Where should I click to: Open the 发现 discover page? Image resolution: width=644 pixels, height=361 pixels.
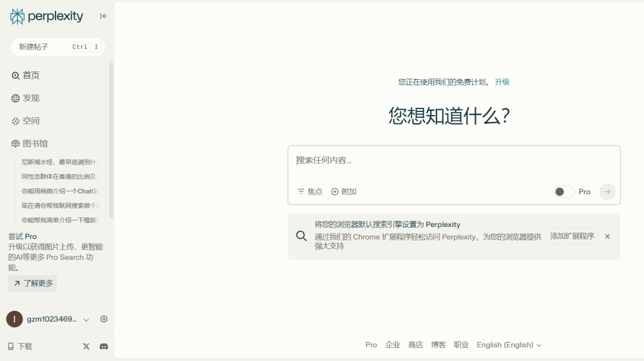26,98
